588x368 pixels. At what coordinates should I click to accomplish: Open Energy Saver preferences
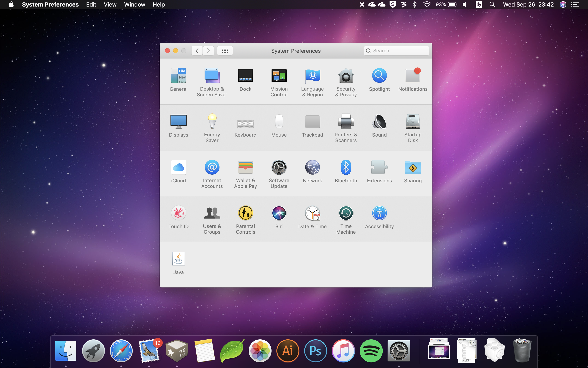[x=212, y=128]
